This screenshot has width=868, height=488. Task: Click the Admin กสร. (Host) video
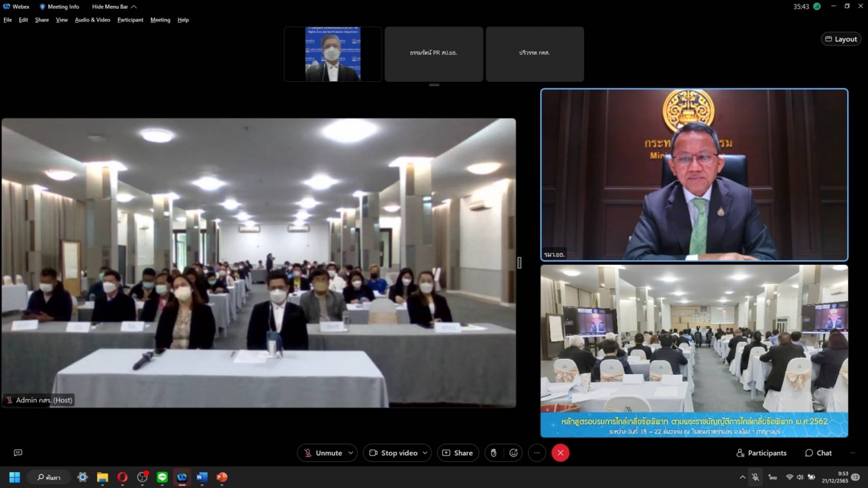point(259,263)
